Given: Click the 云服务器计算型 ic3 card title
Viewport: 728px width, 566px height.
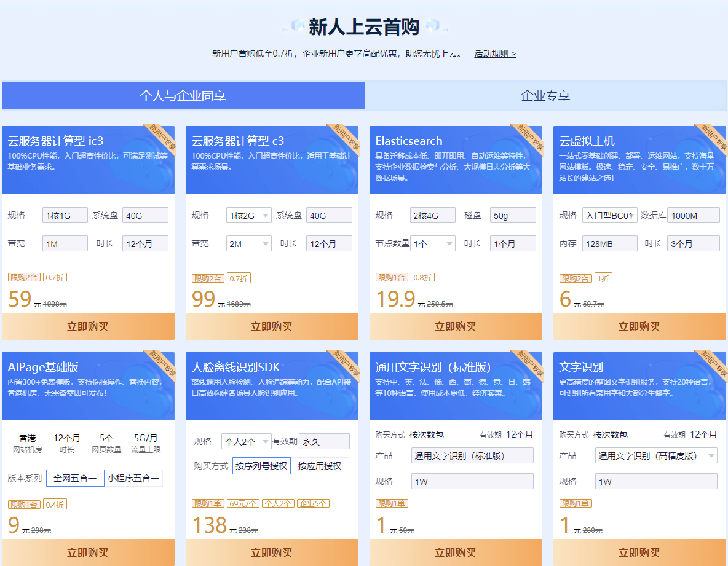Looking at the screenshot, I should pyautogui.click(x=55, y=141).
